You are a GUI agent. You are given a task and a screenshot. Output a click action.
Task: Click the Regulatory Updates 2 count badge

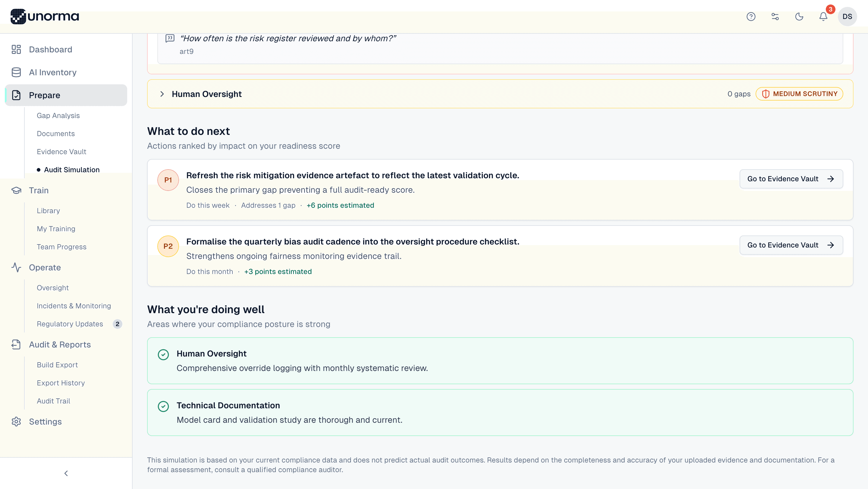[117, 324]
